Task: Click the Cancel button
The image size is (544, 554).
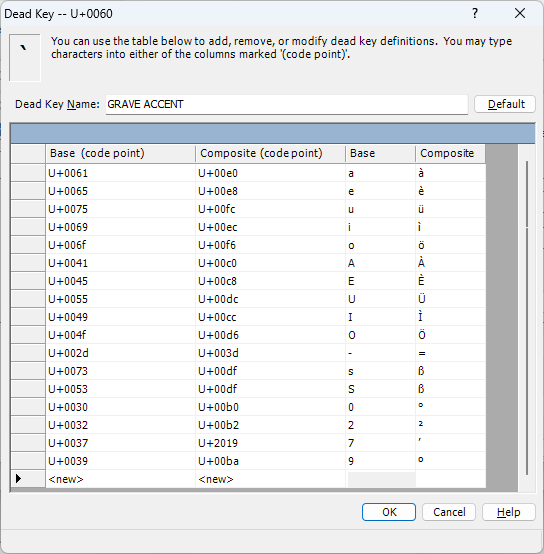Action: click(449, 512)
